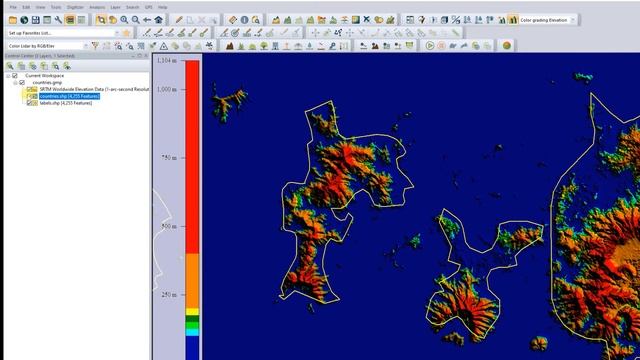Select the Feature Info tool
The width and height of the screenshot is (640, 360).
244,20
